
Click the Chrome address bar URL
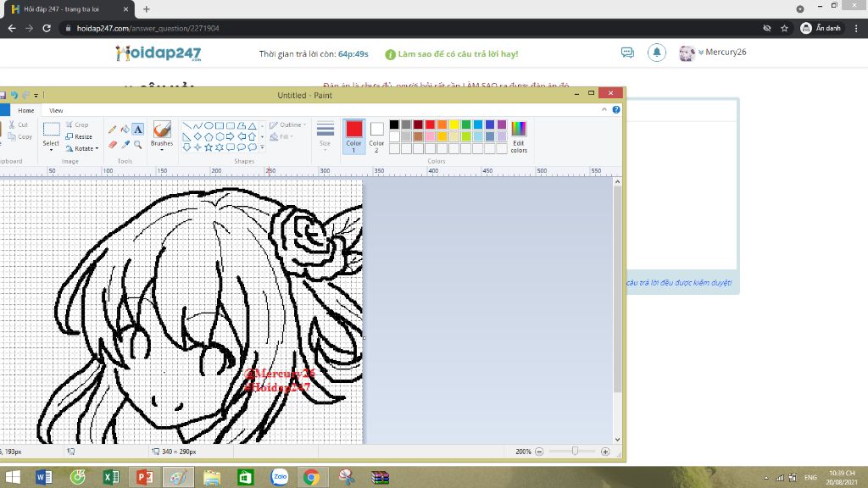coord(147,28)
